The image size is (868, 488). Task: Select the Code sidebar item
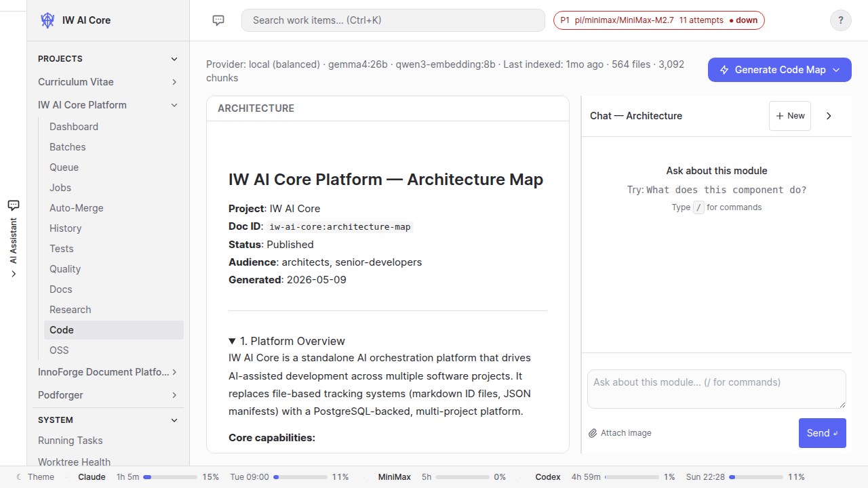pos(114,330)
